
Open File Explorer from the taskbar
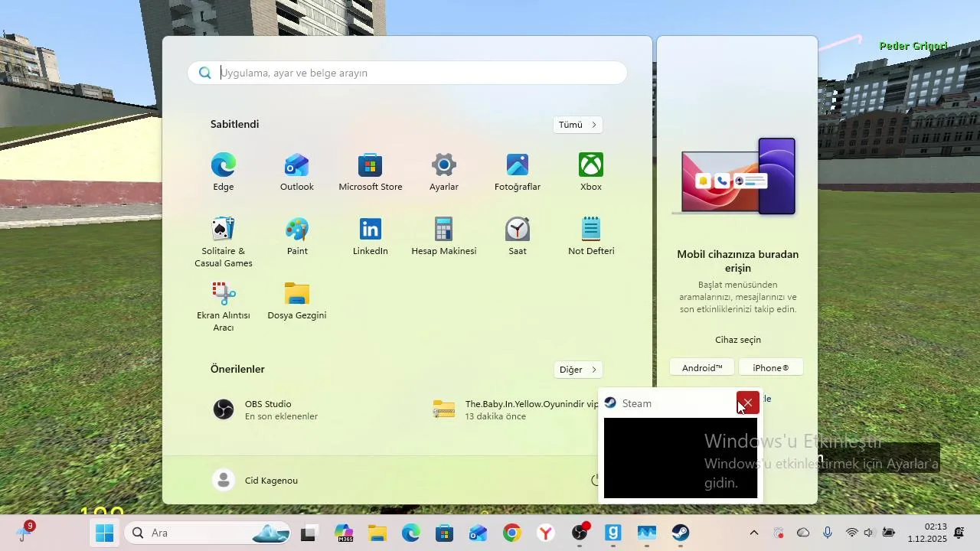(x=377, y=533)
